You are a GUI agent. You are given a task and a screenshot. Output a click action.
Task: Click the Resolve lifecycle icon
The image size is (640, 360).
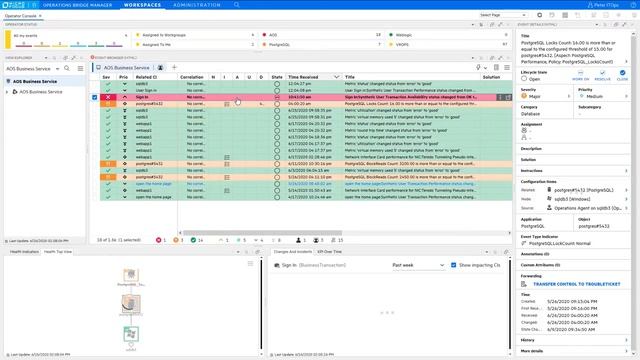tap(602, 73)
